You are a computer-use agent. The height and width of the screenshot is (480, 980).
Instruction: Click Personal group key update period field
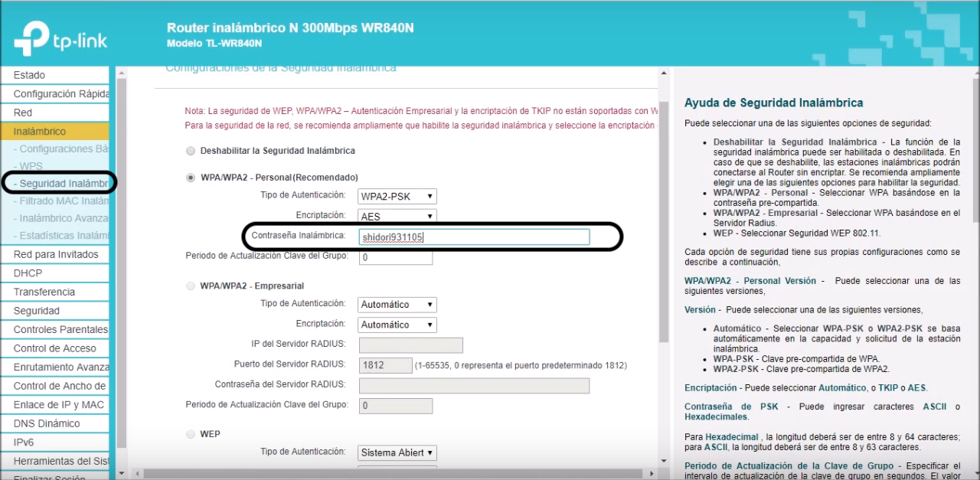tap(395, 258)
